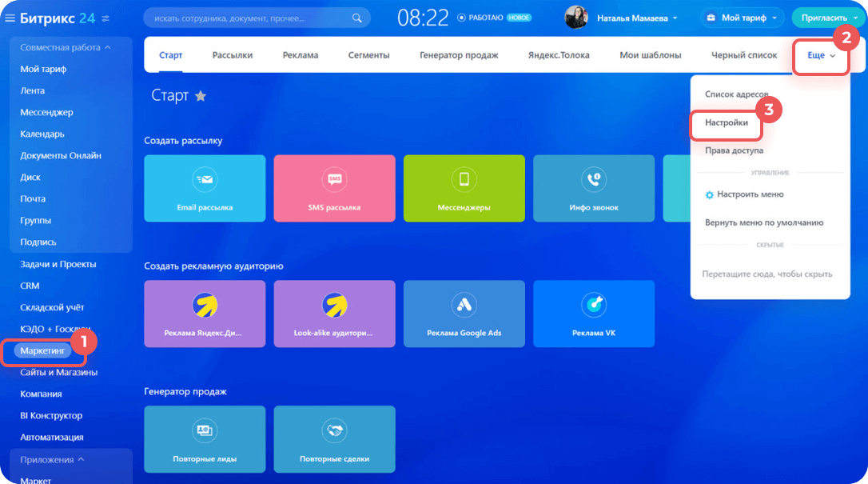
Task: Click the swap icon next to Битрикс 24 logo
Action: [x=106, y=18]
